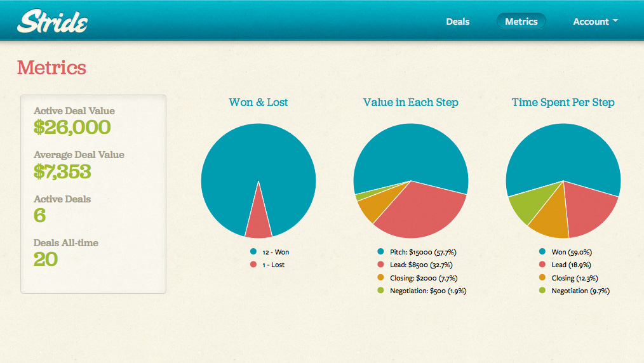
Task: Click the red swatch beside 1 - Lost
Action: (x=253, y=265)
